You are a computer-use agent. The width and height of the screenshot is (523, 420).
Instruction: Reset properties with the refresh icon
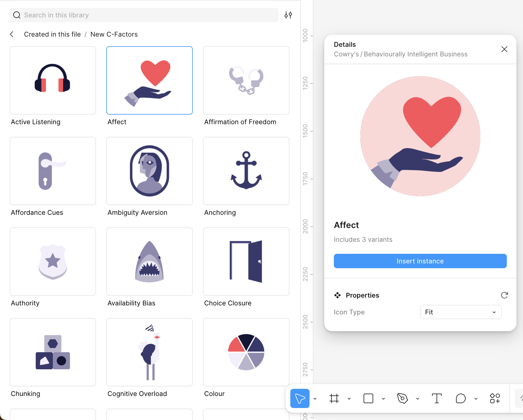tap(504, 295)
